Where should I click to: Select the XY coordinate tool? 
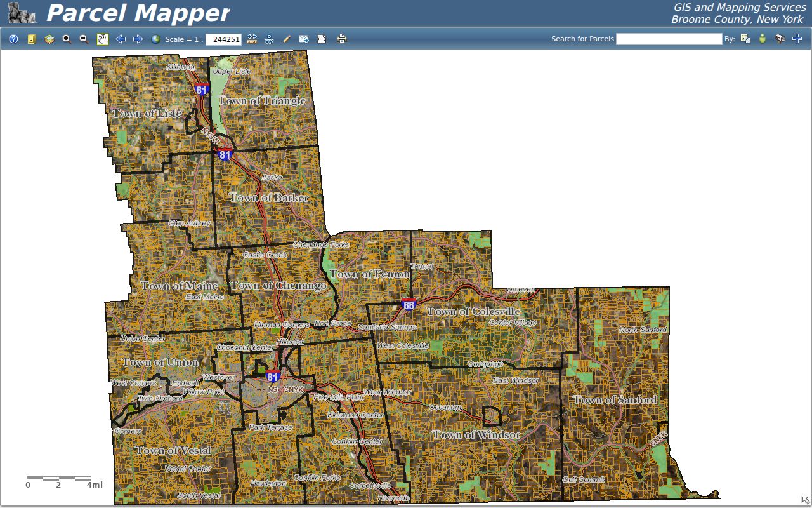coord(269,39)
